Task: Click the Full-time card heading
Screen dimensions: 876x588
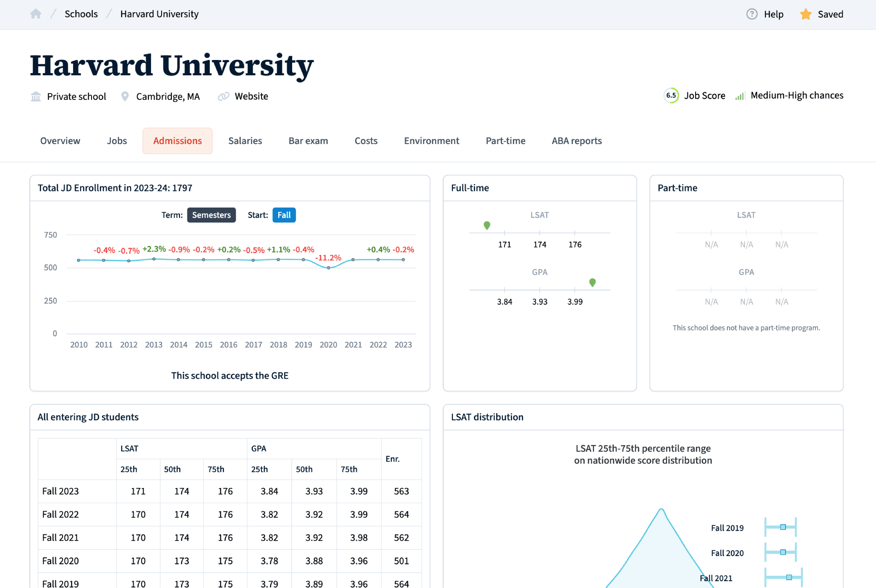Action: pos(470,188)
